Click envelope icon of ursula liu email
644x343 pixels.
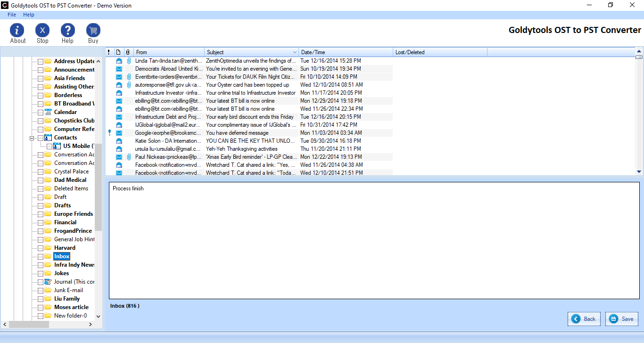(x=119, y=149)
